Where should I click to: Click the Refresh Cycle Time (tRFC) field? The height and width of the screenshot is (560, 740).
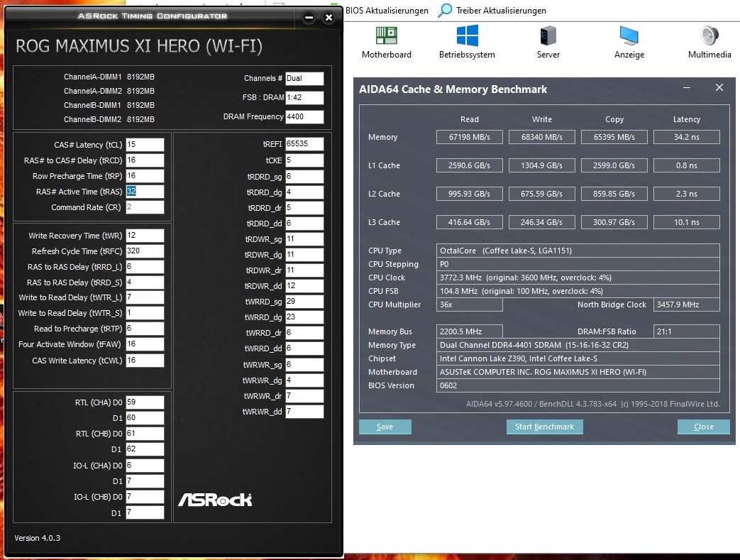tap(145, 251)
